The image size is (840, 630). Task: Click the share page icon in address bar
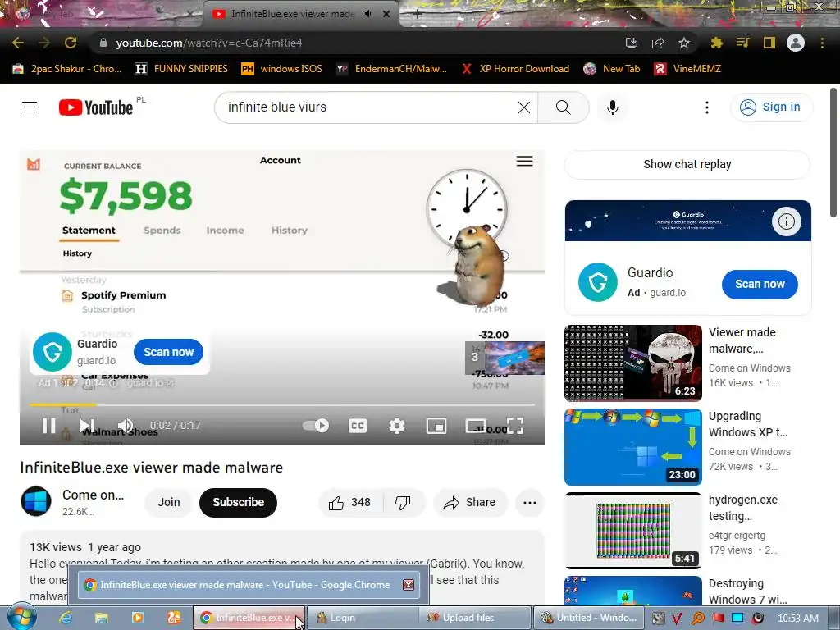(658, 43)
